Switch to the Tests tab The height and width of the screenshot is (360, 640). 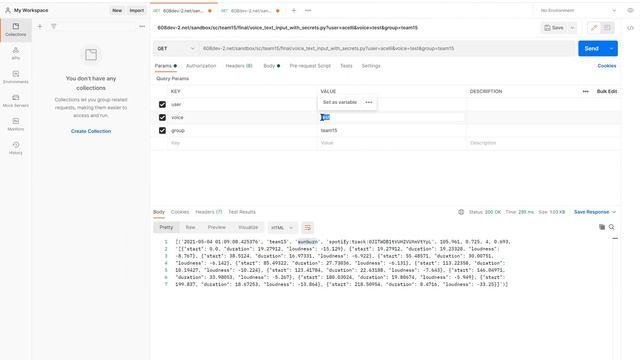(346, 66)
